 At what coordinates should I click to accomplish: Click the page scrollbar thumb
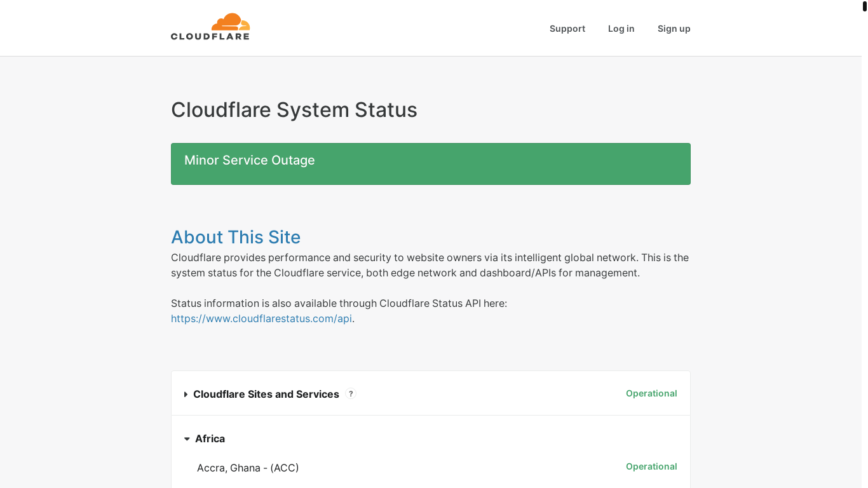click(864, 7)
